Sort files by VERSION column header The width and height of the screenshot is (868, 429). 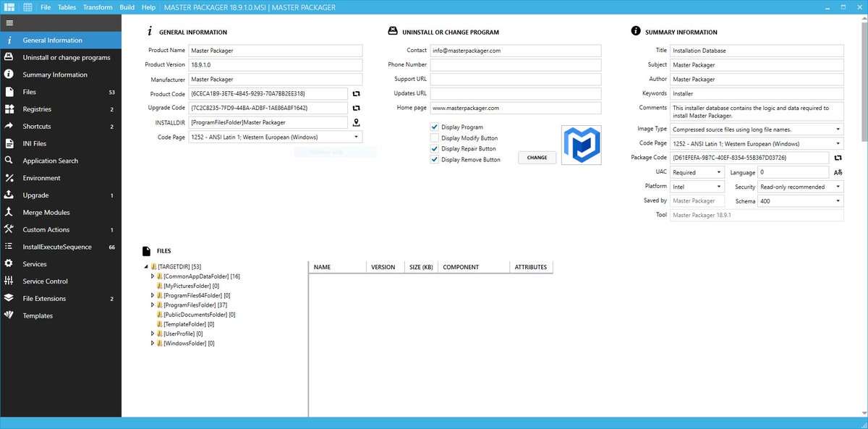(385, 267)
